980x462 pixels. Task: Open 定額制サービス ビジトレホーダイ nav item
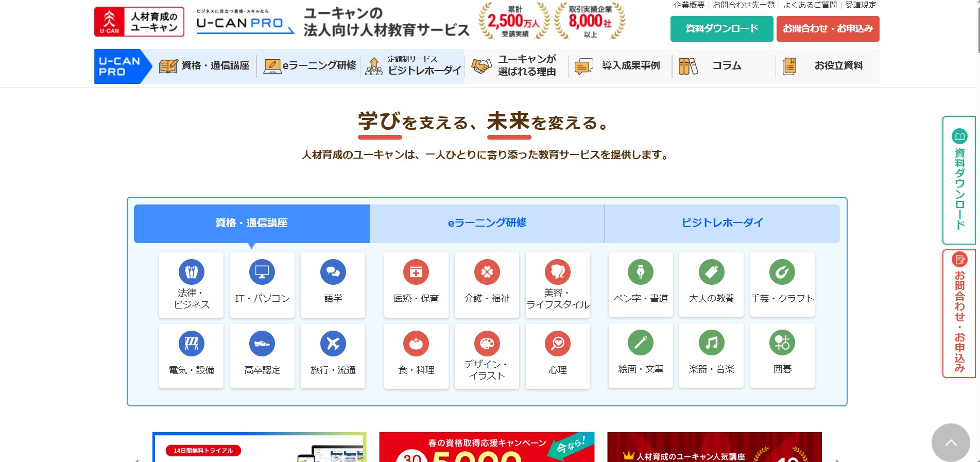[x=413, y=66]
